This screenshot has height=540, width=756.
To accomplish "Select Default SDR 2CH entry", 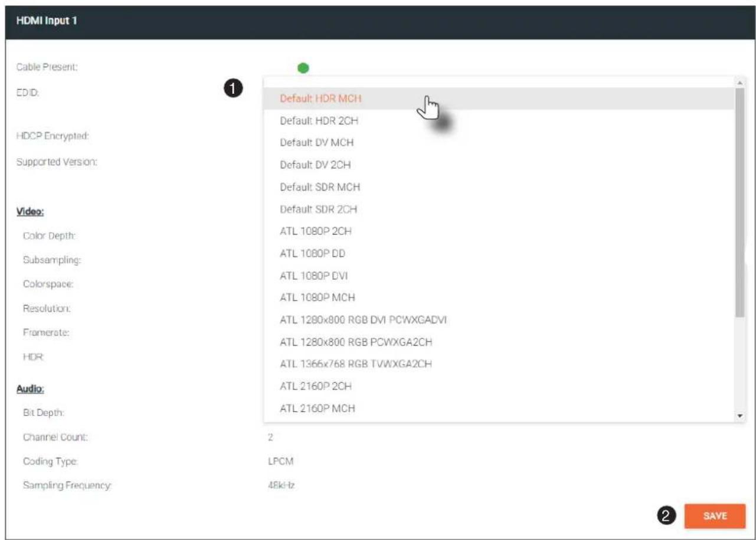I will [499, 209].
